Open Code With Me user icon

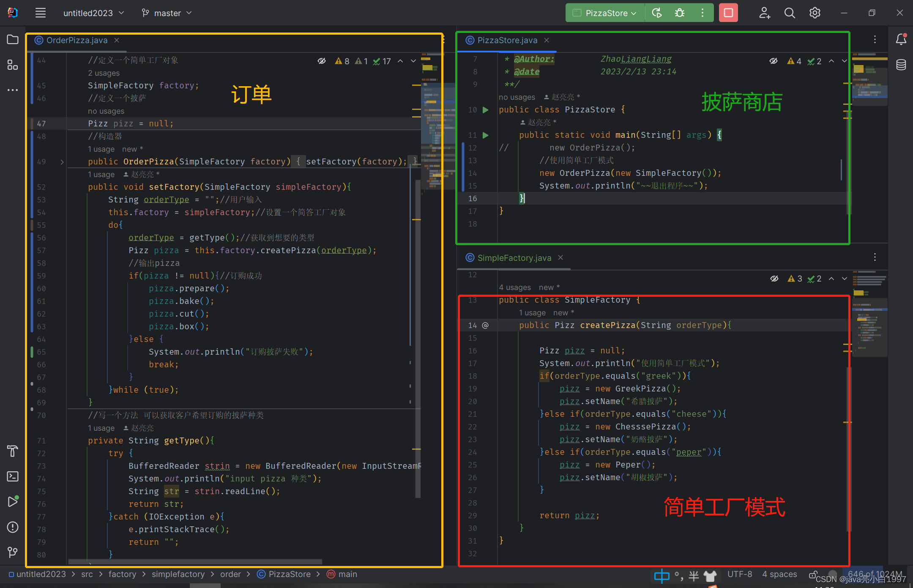tap(764, 13)
